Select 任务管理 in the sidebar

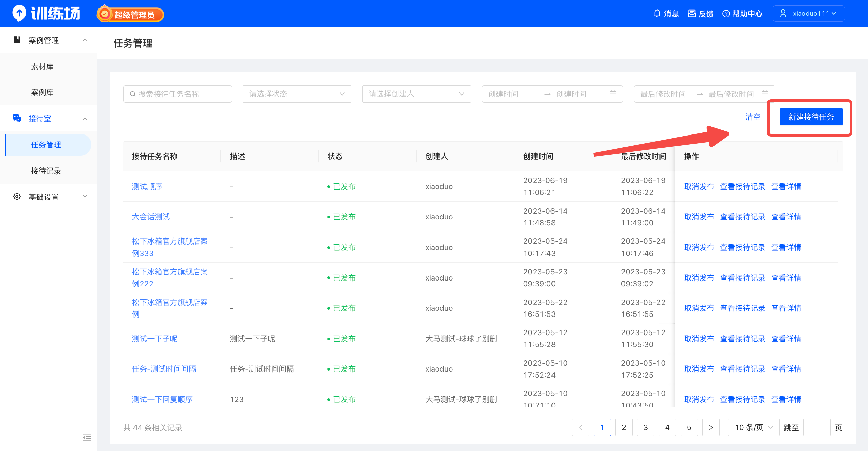pos(48,145)
